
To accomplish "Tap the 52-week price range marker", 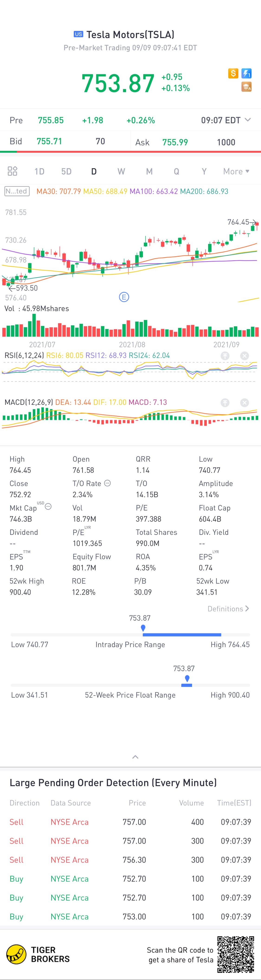I will pyautogui.click(x=187, y=679).
